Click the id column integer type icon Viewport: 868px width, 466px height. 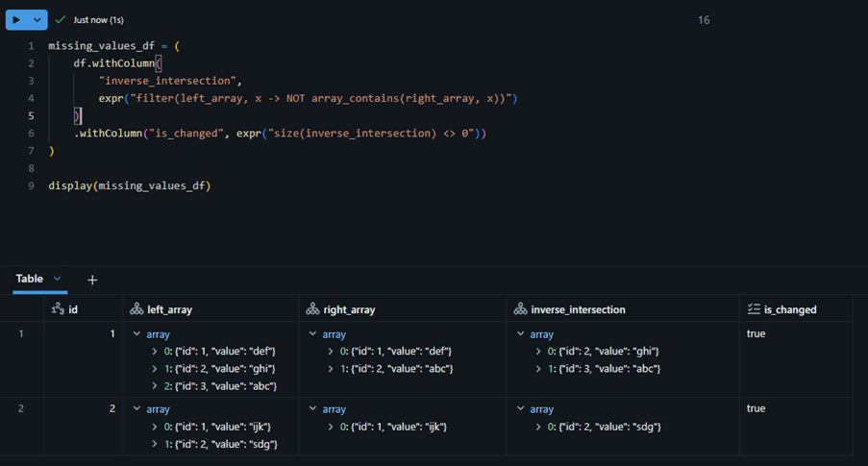tap(57, 309)
